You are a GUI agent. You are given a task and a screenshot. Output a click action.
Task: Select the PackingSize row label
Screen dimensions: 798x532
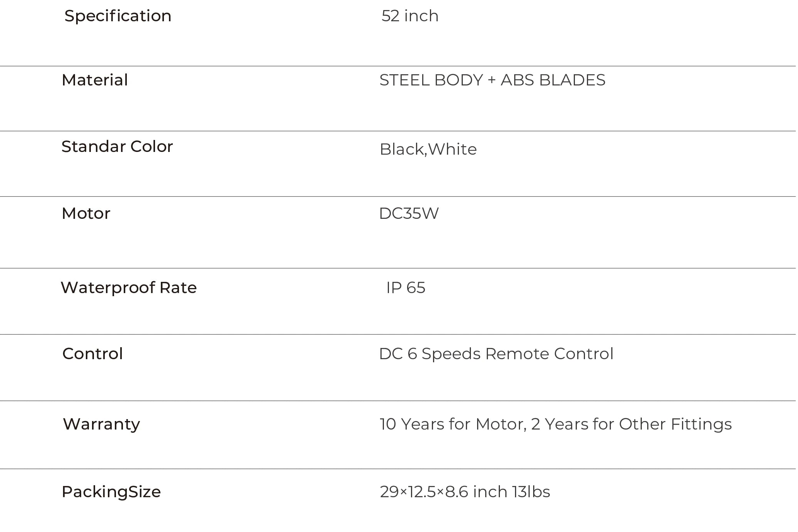[111, 492]
